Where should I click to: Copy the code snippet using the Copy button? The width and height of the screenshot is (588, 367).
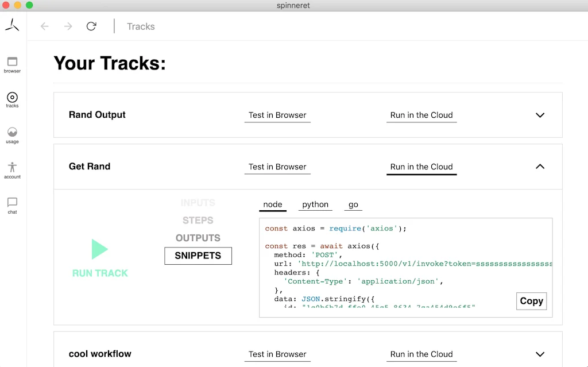(531, 301)
